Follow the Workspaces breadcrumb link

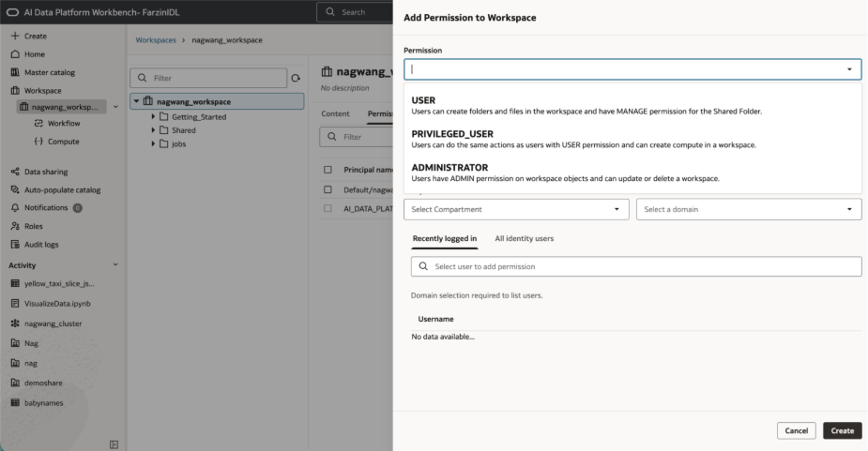[x=156, y=39]
